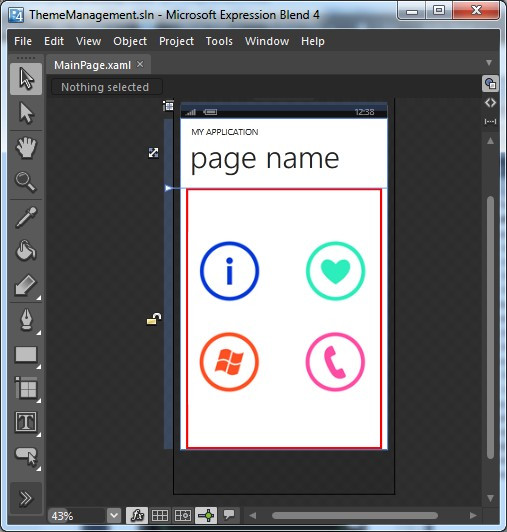Viewport: 507px width, 532px height.
Task: Open the Project menu
Action: [x=176, y=41]
